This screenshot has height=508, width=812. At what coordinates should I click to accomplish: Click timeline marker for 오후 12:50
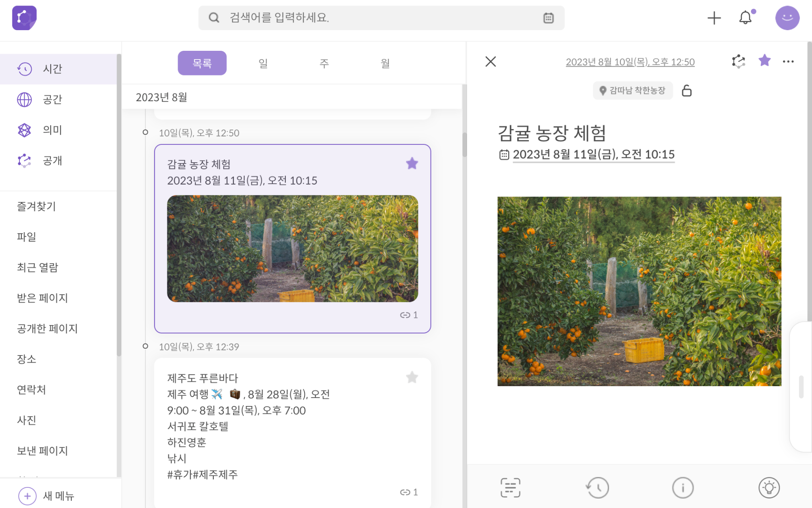(x=146, y=132)
